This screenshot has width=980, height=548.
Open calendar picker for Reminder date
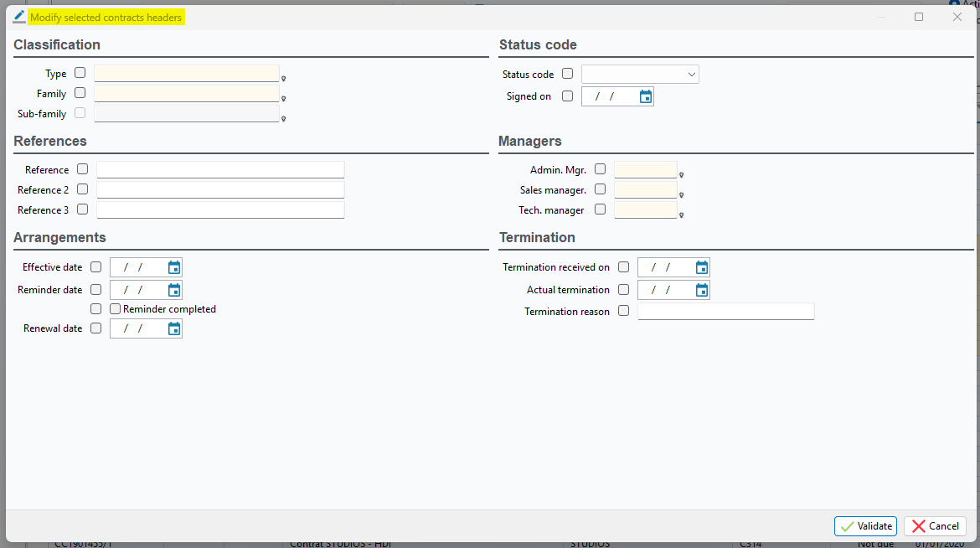[x=173, y=291]
